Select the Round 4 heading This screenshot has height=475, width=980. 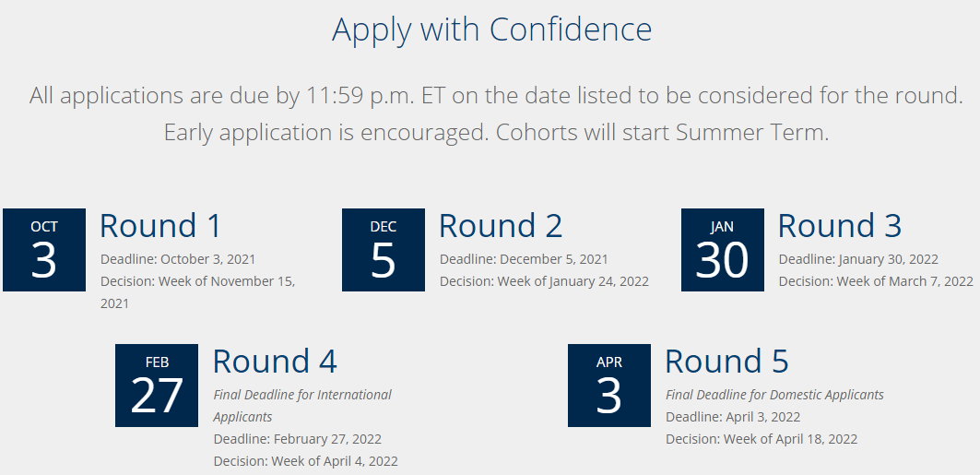[x=275, y=362]
